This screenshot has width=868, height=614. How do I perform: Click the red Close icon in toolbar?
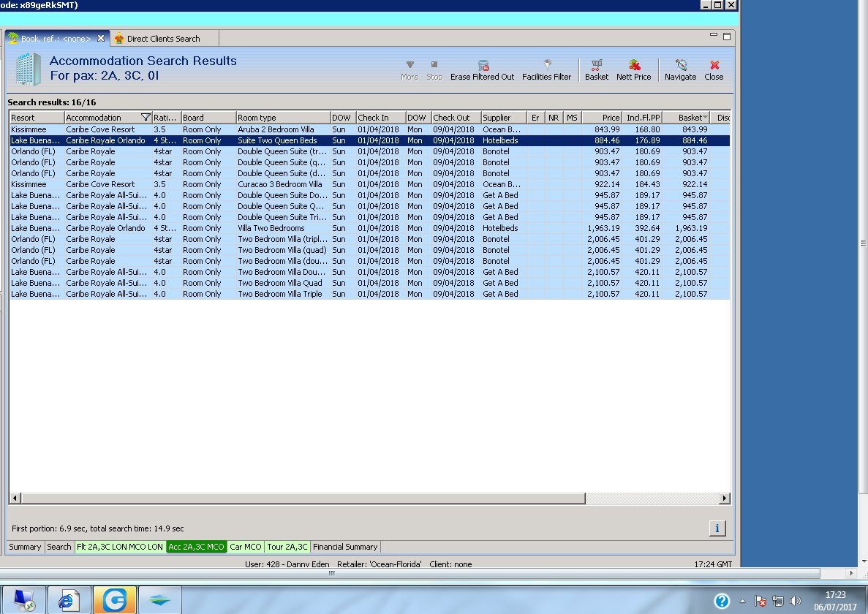pos(714,65)
